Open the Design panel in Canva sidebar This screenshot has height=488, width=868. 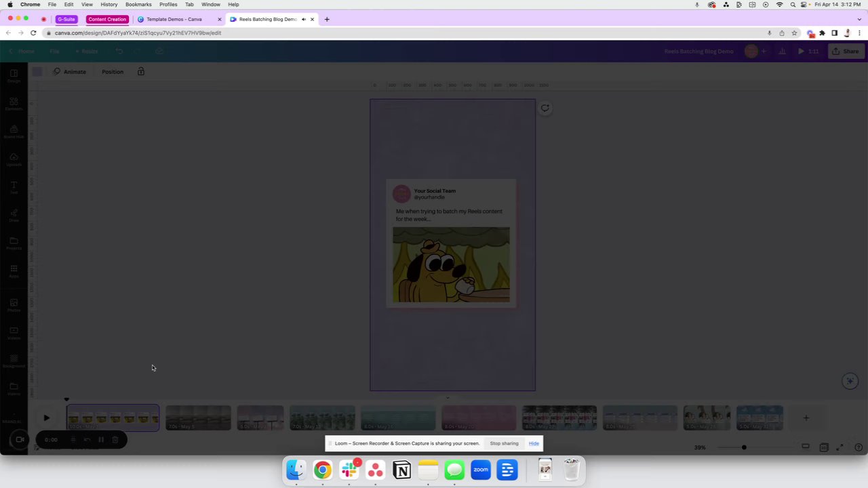click(x=14, y=76)
